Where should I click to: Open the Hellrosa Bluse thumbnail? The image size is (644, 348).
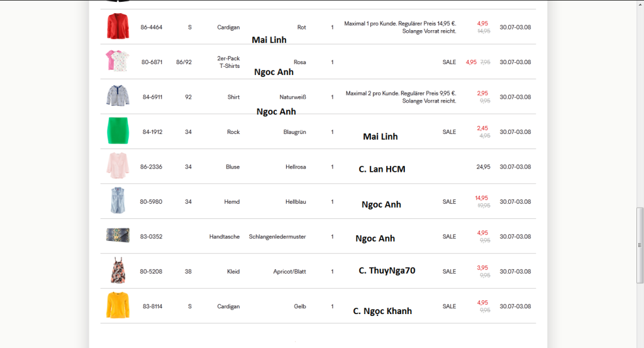(118, 166)
